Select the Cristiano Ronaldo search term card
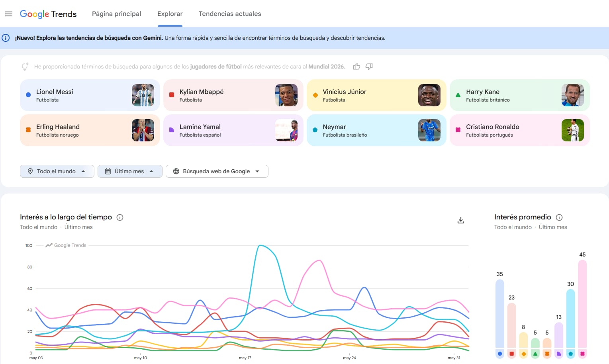Viewport: 609px width, 364px height. (x=520, y=130)
